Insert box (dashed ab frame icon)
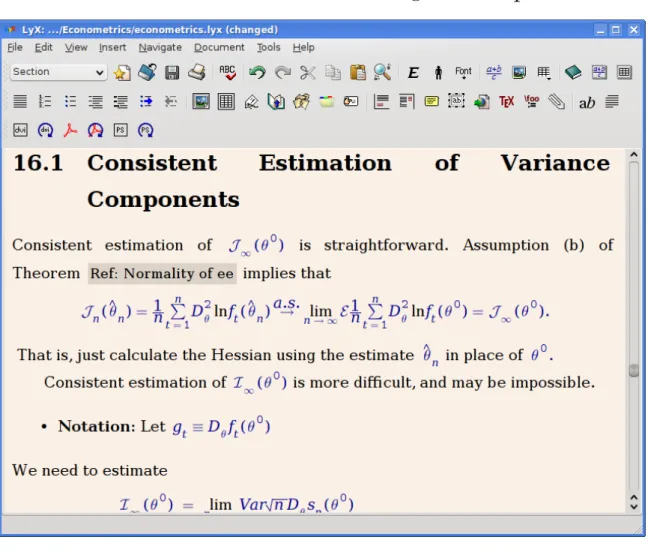The height and width of the screenshot is (552, 648). click(456, 101)
